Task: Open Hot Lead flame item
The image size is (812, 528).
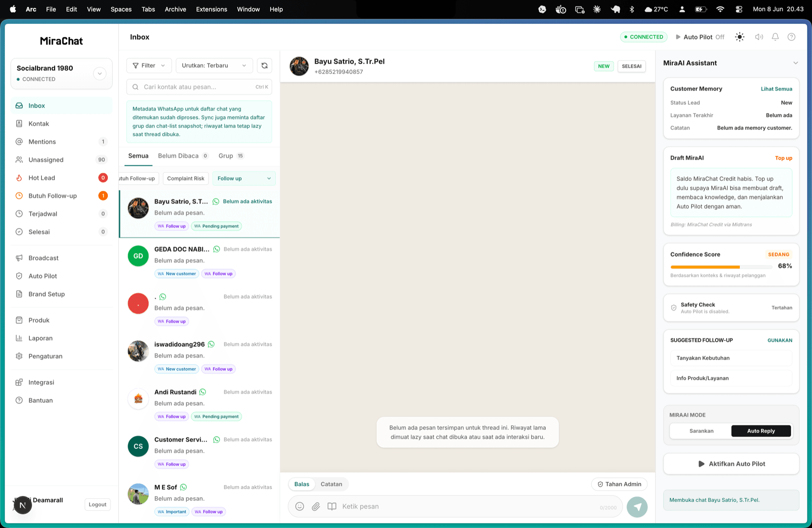Action: [61, 178]
